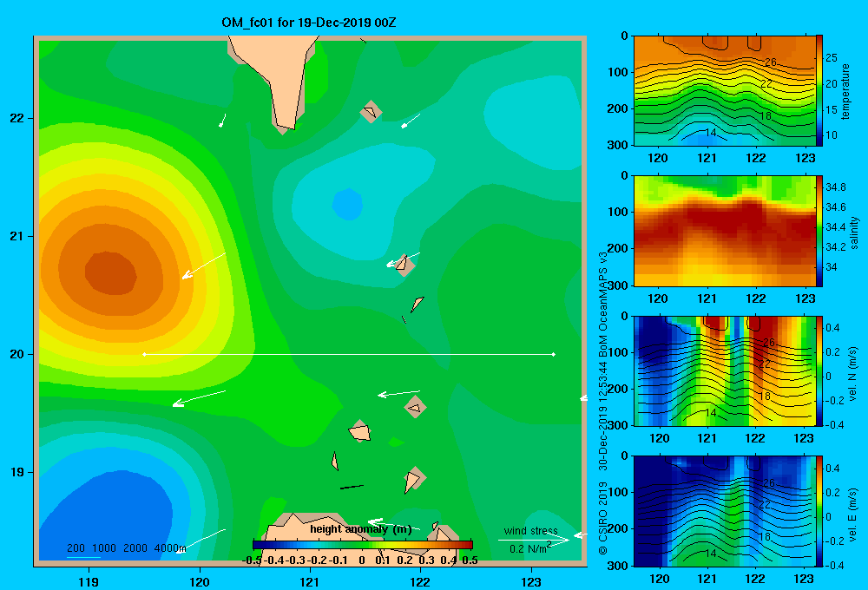Click the latitude label 22 on main map
Image resolution: width=868 pixels, height=590 pixels.
click(16, 119)
